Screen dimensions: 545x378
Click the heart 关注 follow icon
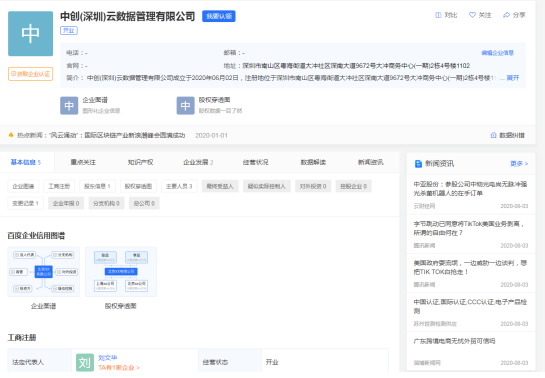(472, 15)
